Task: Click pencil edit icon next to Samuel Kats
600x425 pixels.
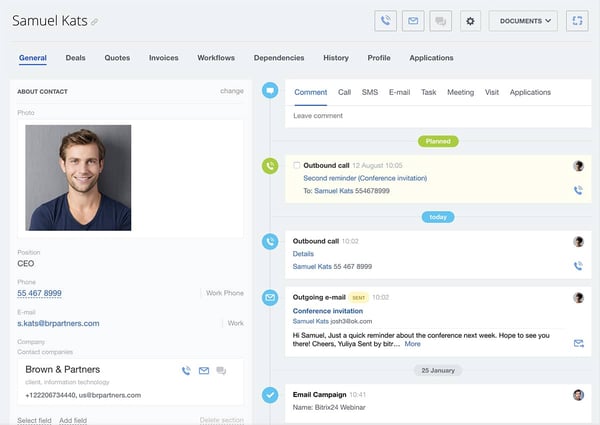Action: pyautogui.click(x=95, y=22)
